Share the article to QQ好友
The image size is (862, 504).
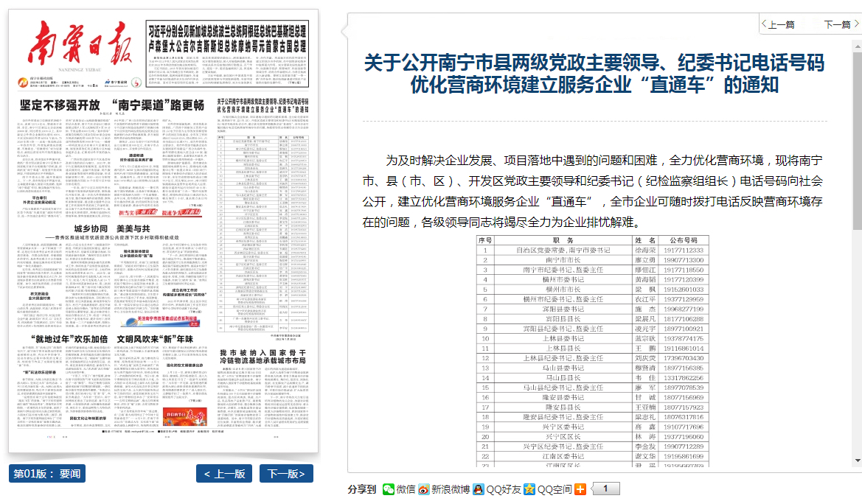[x=496, y=489]
